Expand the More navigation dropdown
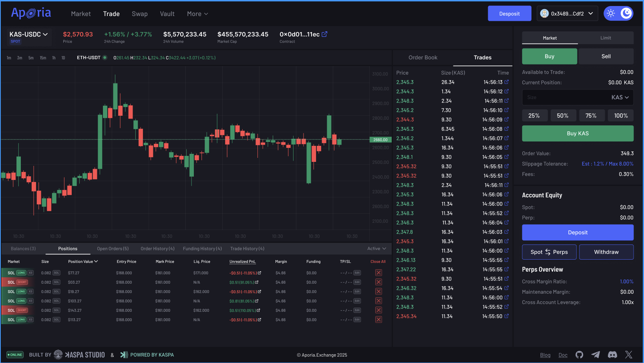 (x=197, y=14)
